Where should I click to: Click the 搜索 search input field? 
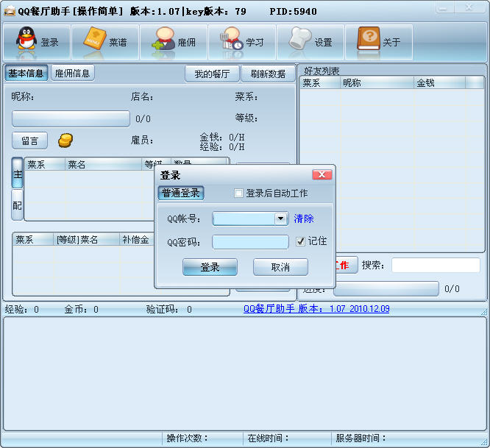coord(436,265)
